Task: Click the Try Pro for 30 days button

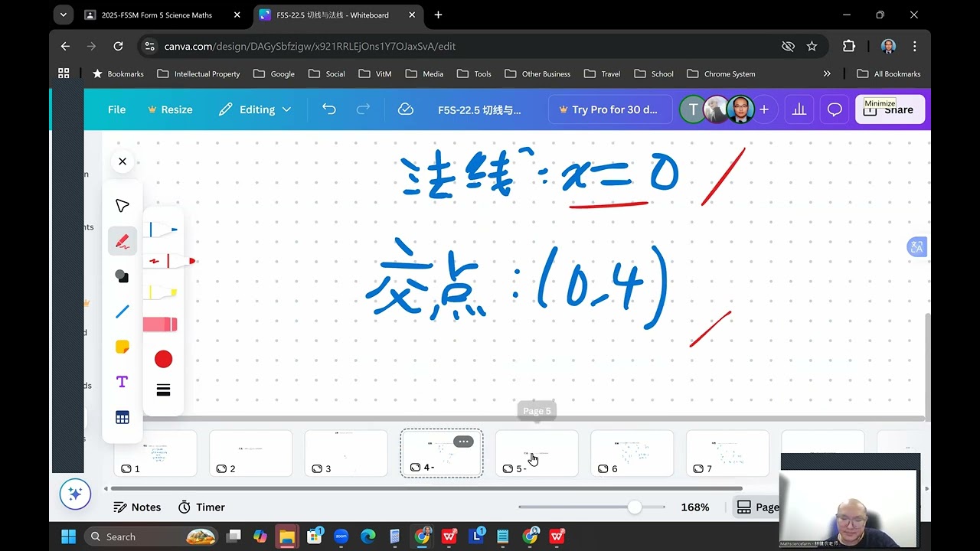Action: coord(609,109)
